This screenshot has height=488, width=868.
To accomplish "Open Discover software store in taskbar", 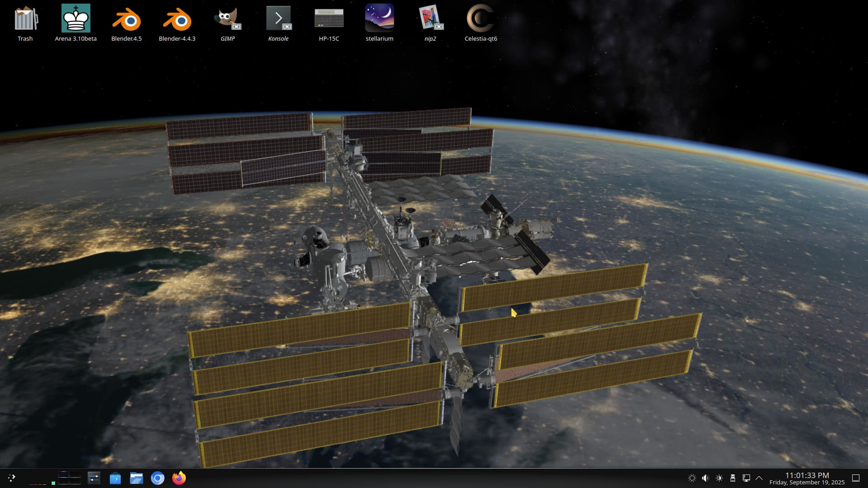I will pyautogui.click(x=115, y=478).
